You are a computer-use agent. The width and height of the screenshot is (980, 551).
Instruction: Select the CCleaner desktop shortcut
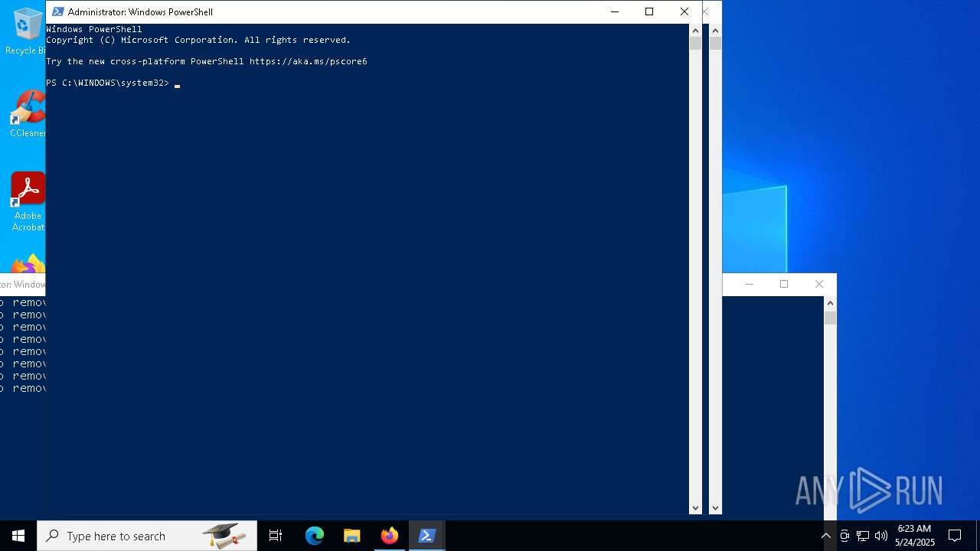28,113
